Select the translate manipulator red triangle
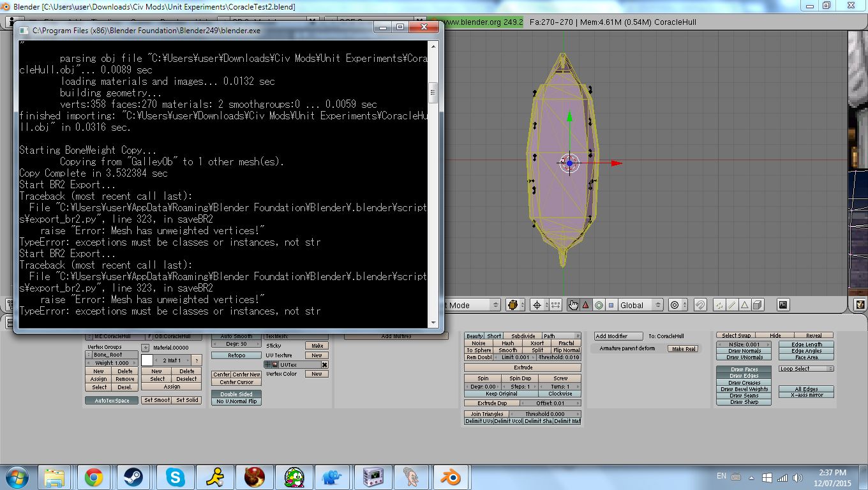The width and height of the screenshot is (868, 490). (585, 305)
